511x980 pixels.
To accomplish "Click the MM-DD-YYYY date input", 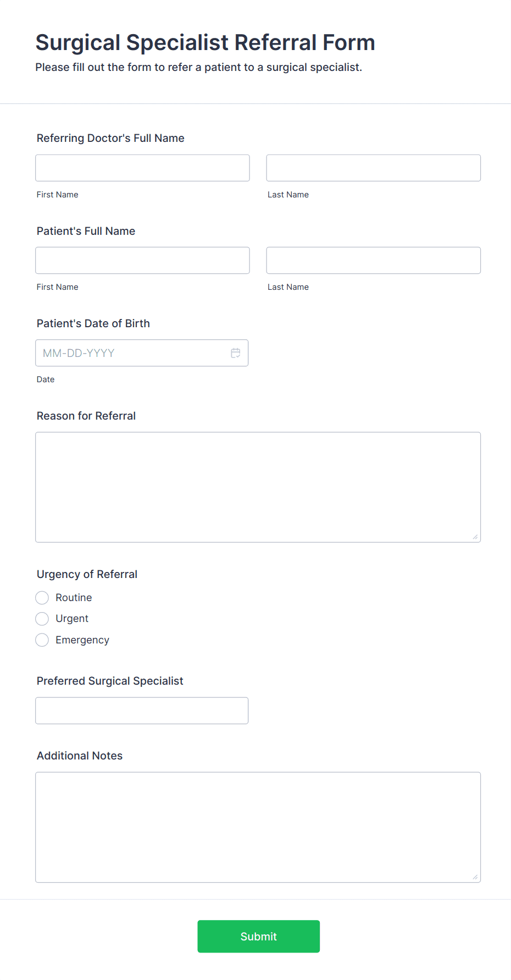I will click(x=132, y=353).
